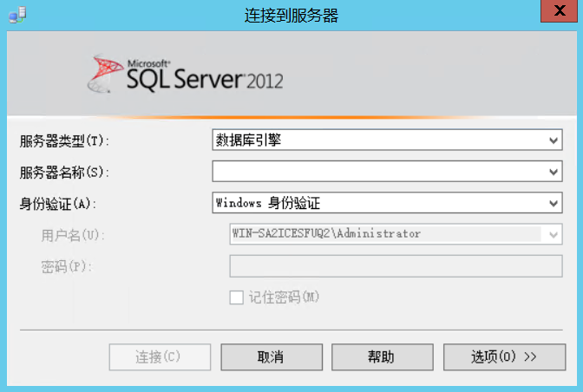Screen dimensions: 583x392
Task: Open the 身份验证 dropdown arrow
Action: tap(554, 203)
